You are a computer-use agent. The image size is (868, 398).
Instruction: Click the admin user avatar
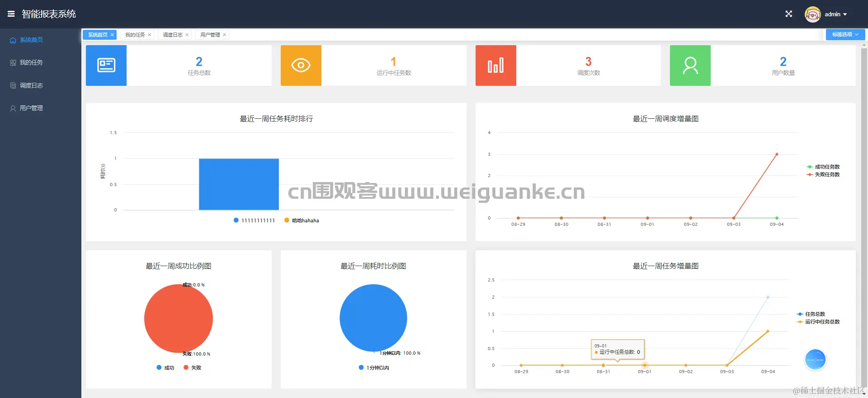click(812, 14)
